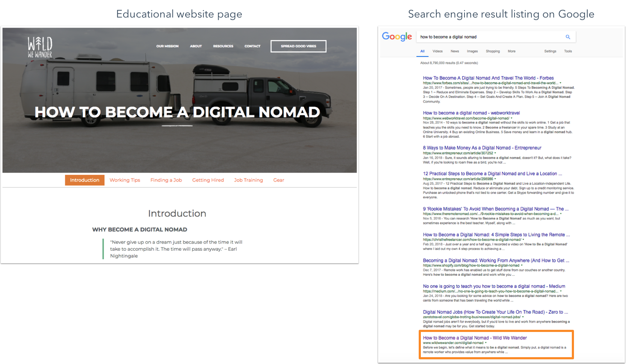Click the www.wildwewander.com/digital-nomad URL text
627x364 pixels.
click(x=453, y=343)
